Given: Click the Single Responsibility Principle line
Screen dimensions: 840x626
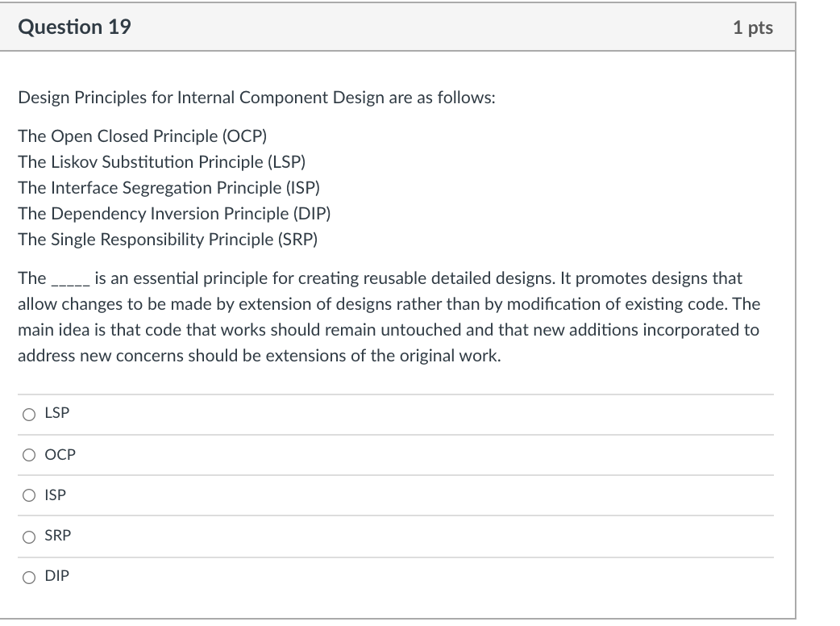Looking at the screenshot, I should [167, 239].
